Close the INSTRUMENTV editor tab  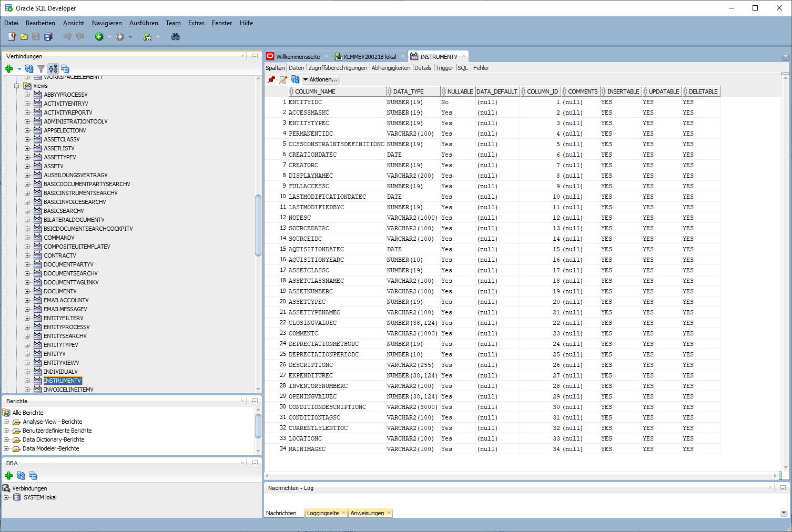pyautogui.click(x=464, y=56)
